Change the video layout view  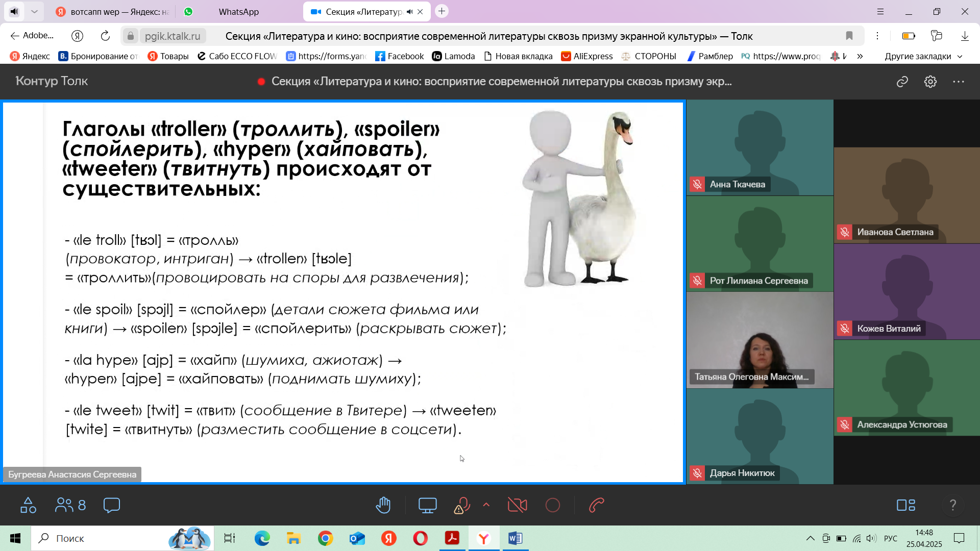[x=906, y=505]
